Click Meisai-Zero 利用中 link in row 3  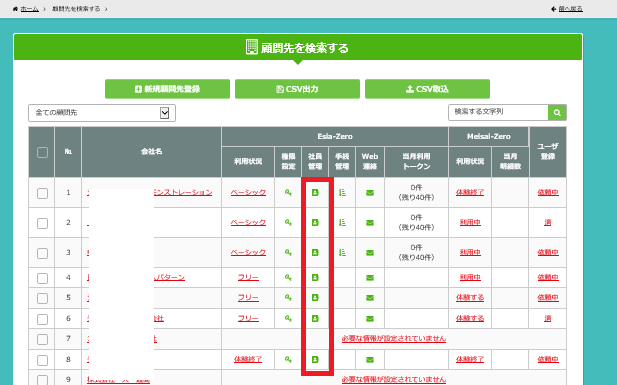click(470, 252)
